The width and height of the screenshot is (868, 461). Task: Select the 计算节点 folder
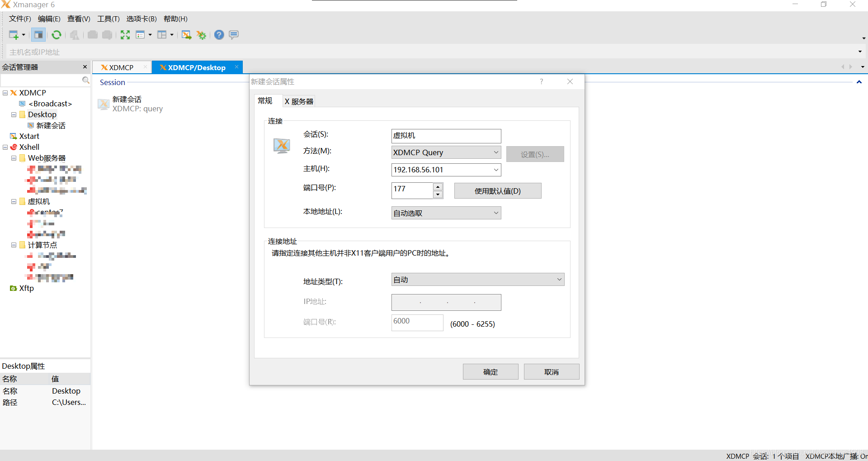[x=42, y=245]
